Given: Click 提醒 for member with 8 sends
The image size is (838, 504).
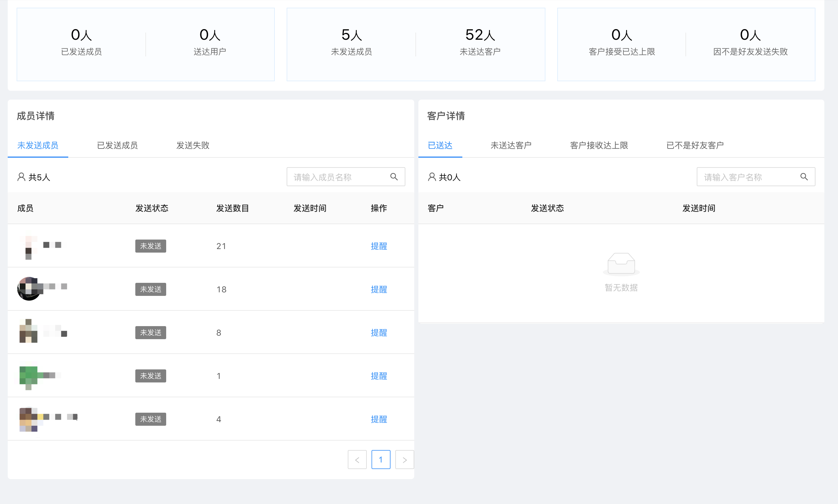Looking at the screenshot, I should [x=379, y=332].
